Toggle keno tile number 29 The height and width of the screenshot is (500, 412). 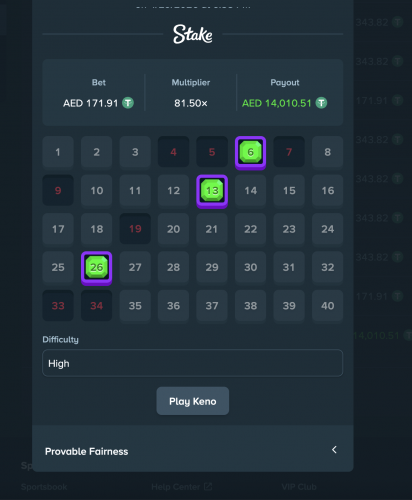tap(212, 267)
